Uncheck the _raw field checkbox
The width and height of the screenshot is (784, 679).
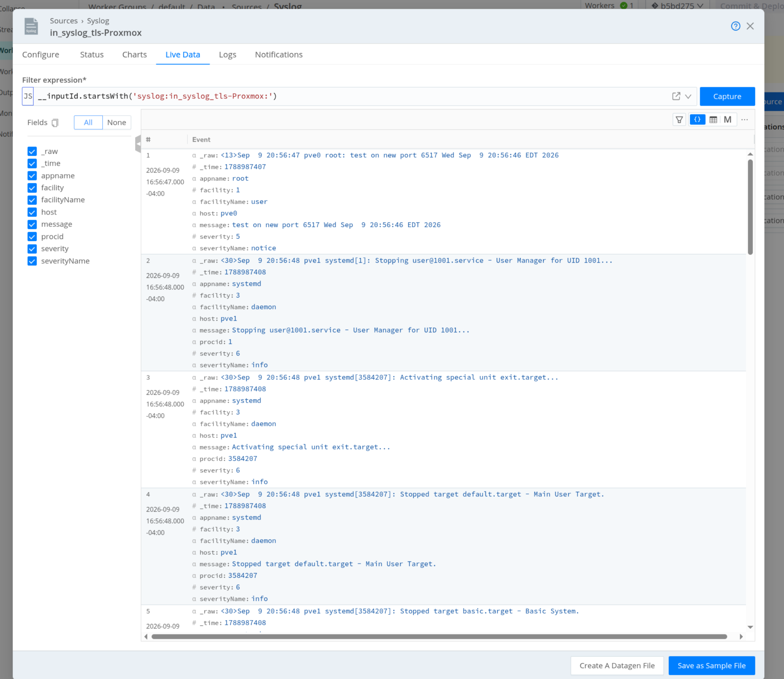click(x=32, y=151)
